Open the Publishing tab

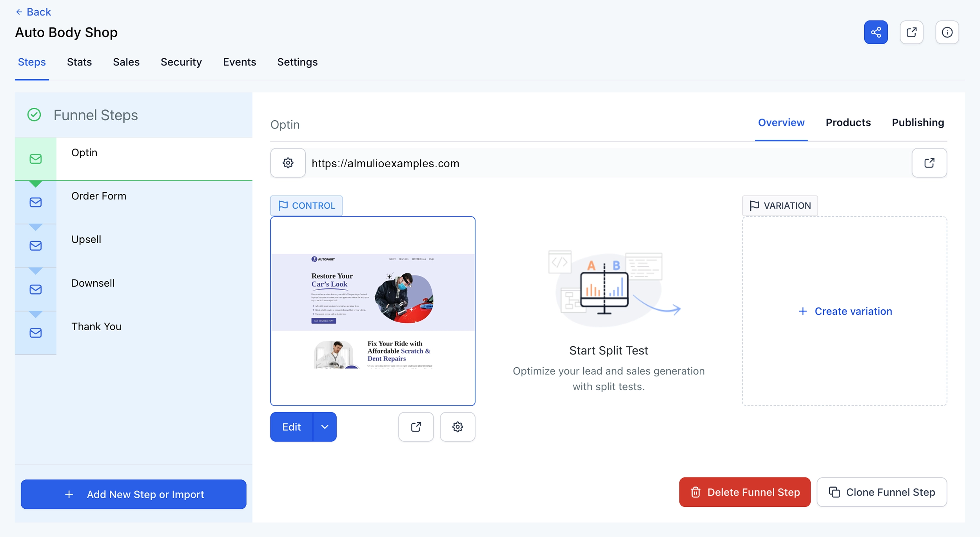tap(918, 122)
